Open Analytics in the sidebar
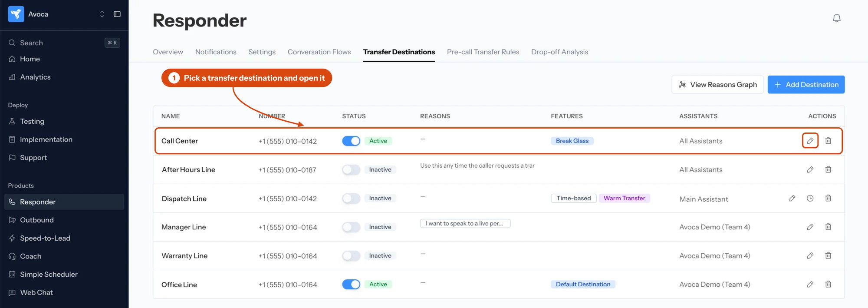The height and width of the screenshot is (308, 868). (x=64, y=77)
